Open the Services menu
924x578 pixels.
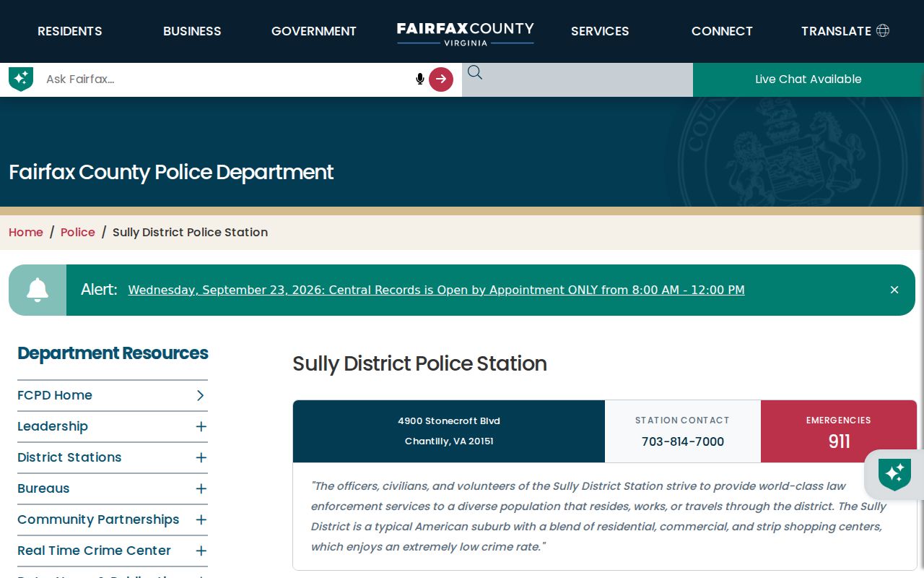coord(600,31)
